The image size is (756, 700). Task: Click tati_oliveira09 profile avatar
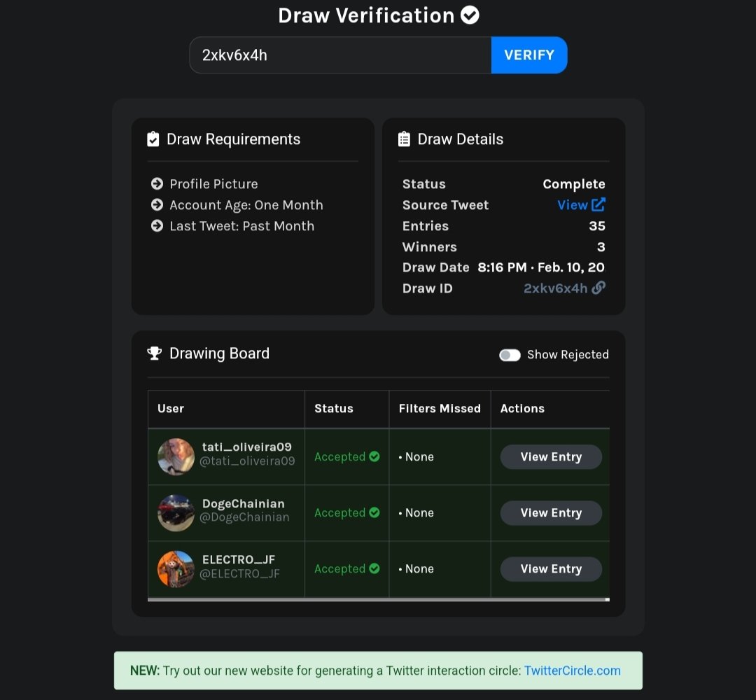[176, 456]
